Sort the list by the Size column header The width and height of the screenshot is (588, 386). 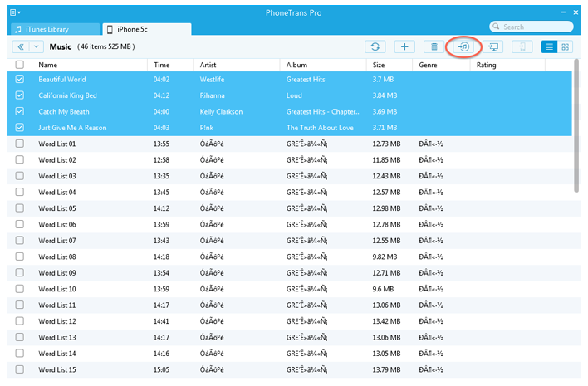[x=379, y=65]
